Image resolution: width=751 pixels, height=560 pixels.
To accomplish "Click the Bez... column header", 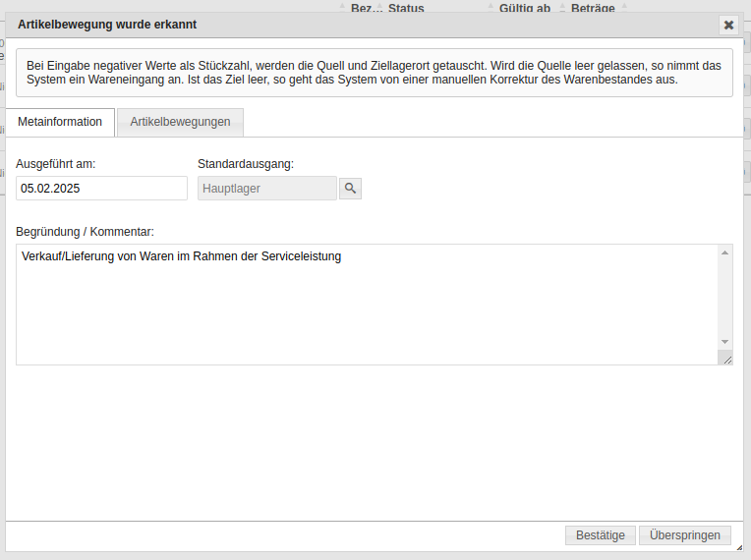I will coord(366,8).
